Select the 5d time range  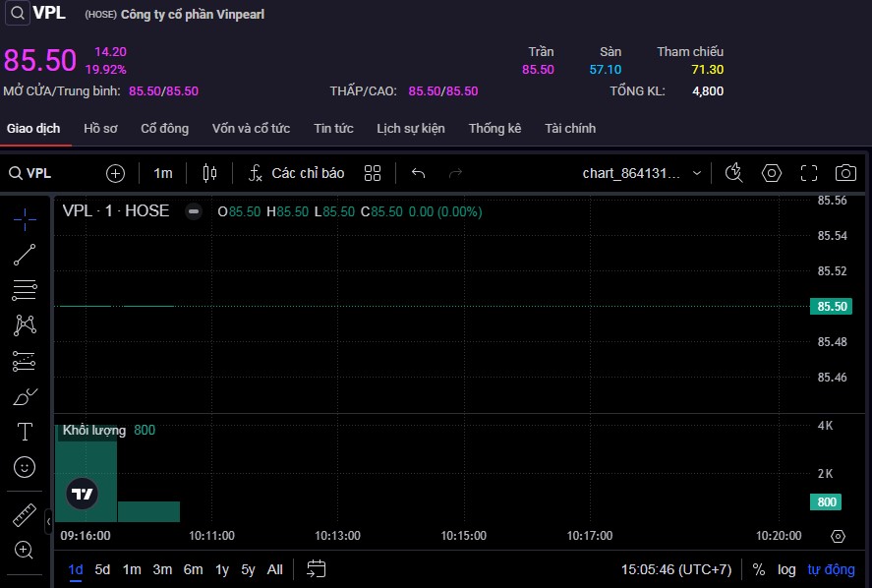[102, 569]
